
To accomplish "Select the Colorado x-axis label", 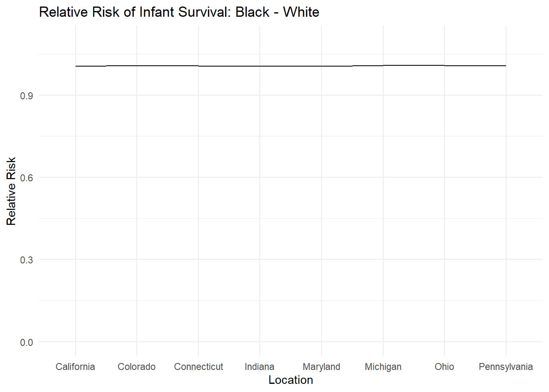I will pos(136,367).
